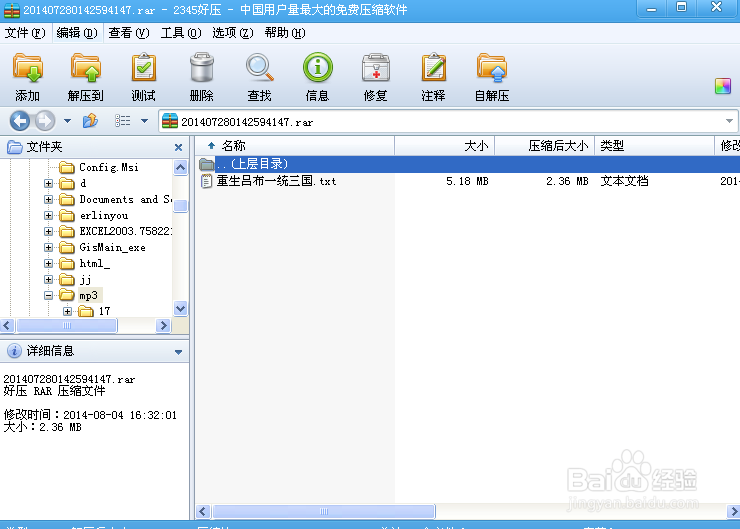Screen dimensions: 740x529
Task: Open navigation history dropdown arrow
Action: [x=67, y=121]
